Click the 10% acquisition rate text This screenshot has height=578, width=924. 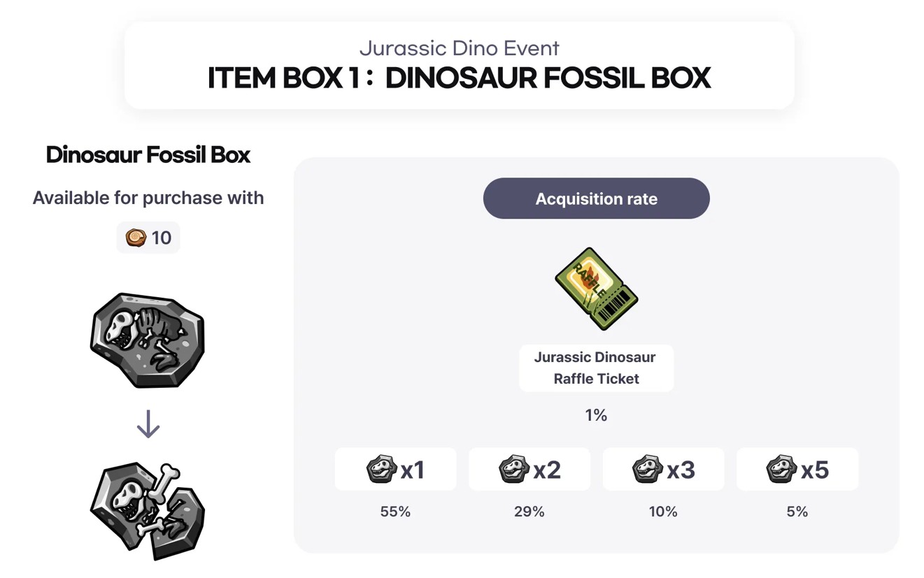point(663,512)
